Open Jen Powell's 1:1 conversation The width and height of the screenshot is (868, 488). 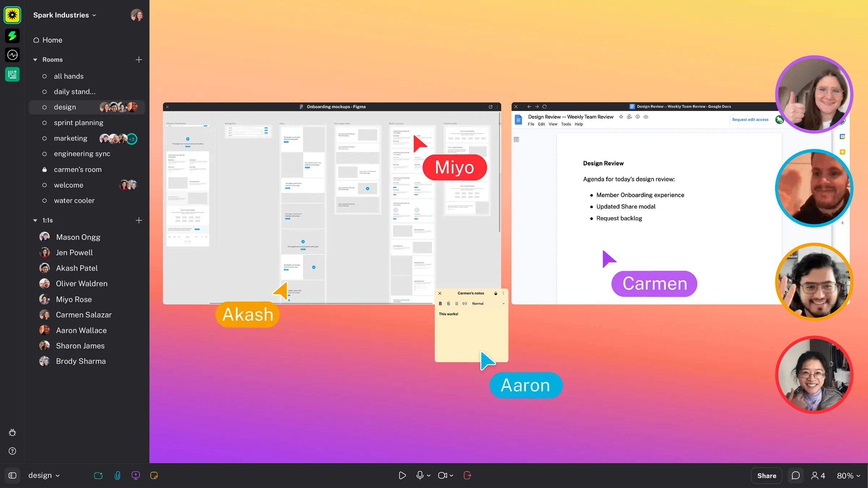point(74,252)
